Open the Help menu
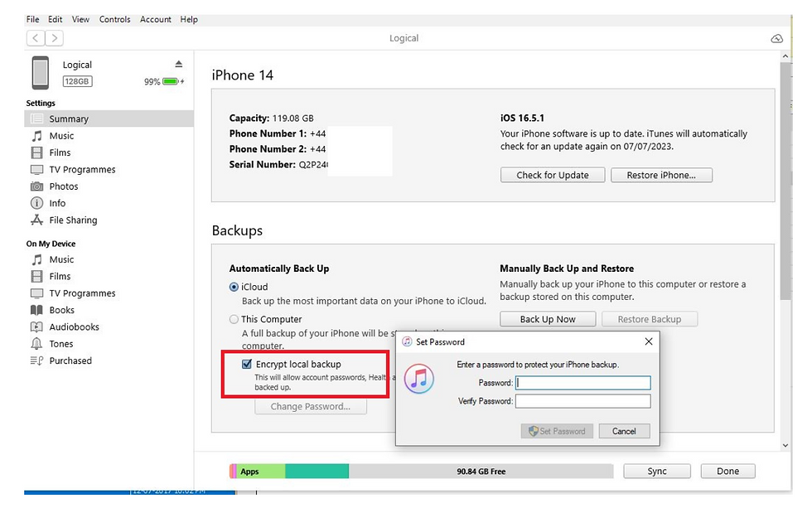The height and width of the screenshot is (508, 812). 189,19
